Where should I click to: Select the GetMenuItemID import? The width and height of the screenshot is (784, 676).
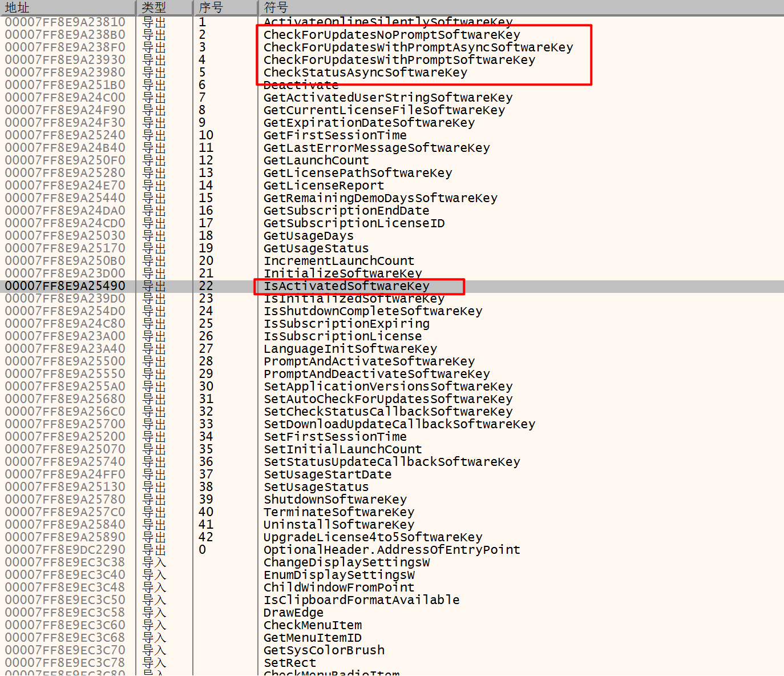(312, 638)
